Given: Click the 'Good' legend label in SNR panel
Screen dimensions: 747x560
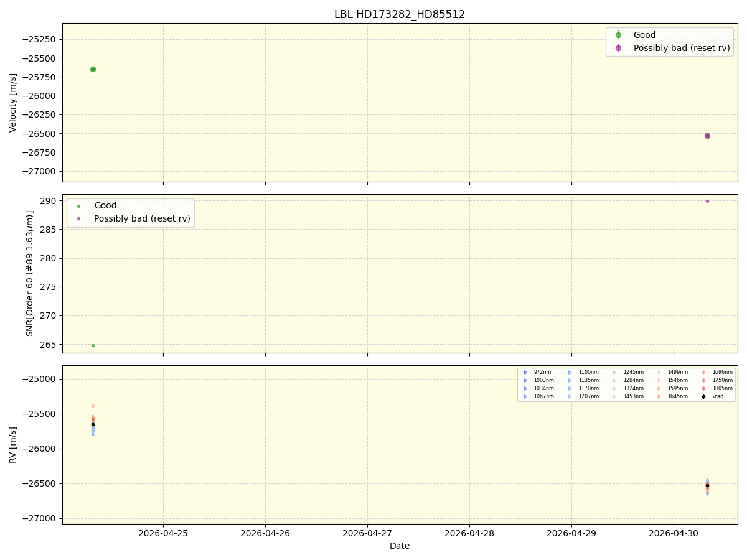Looking at the screenshot, I should pyautogui.click(x=105, y=206).
